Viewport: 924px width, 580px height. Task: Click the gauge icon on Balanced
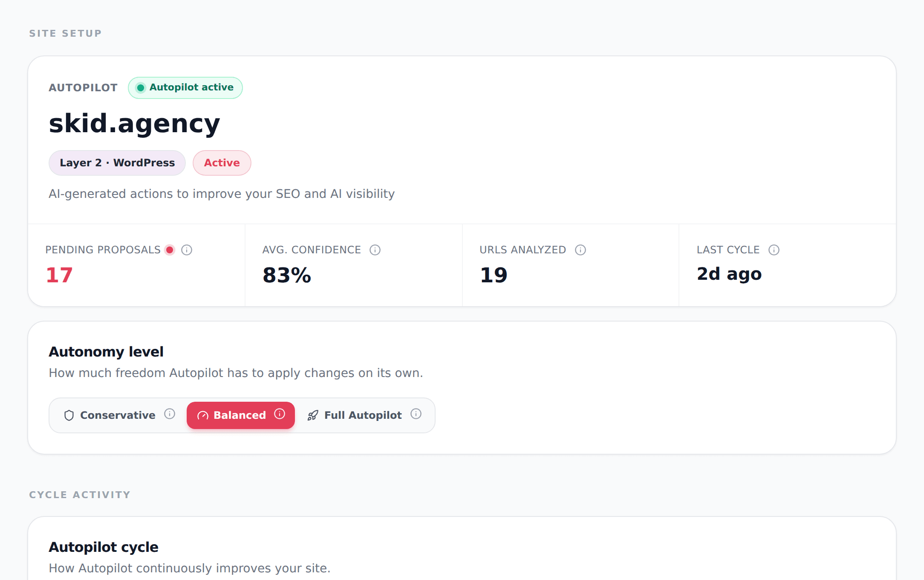click(x=203, y=415)
